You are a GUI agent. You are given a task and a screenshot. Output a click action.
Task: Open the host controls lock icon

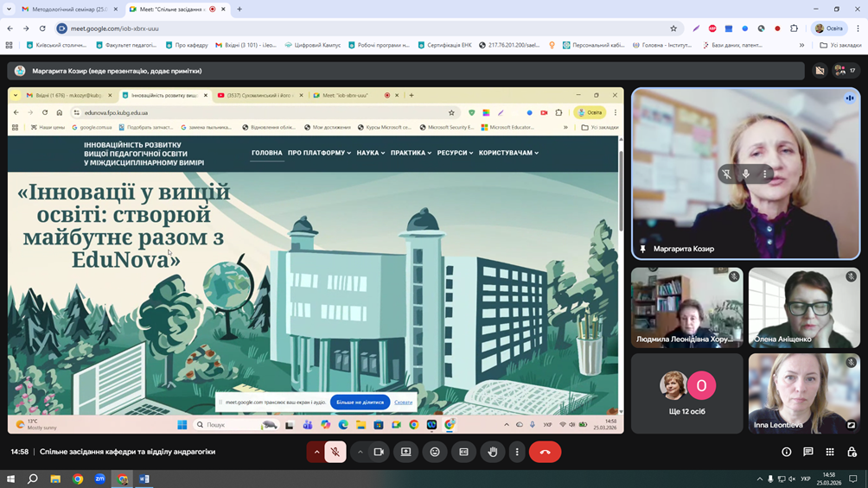pos(852,452)
